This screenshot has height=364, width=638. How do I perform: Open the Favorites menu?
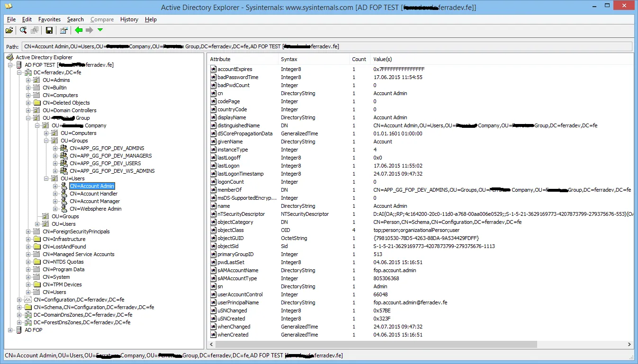tap(50, 19)
